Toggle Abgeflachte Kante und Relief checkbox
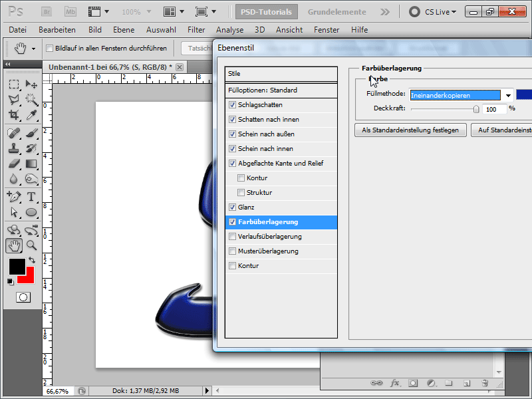The width and height of the screenshot is (532, 399). 232,163
